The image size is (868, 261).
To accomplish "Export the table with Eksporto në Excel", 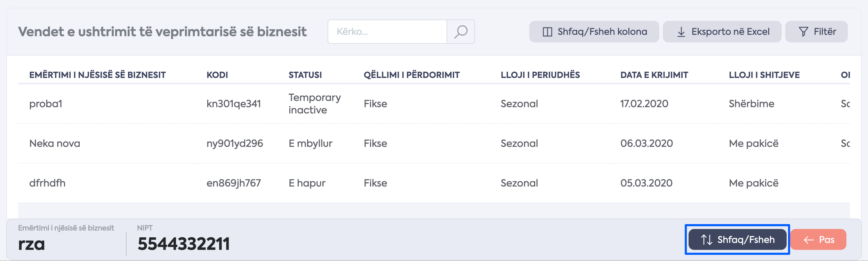I will [x=722, y=32].
